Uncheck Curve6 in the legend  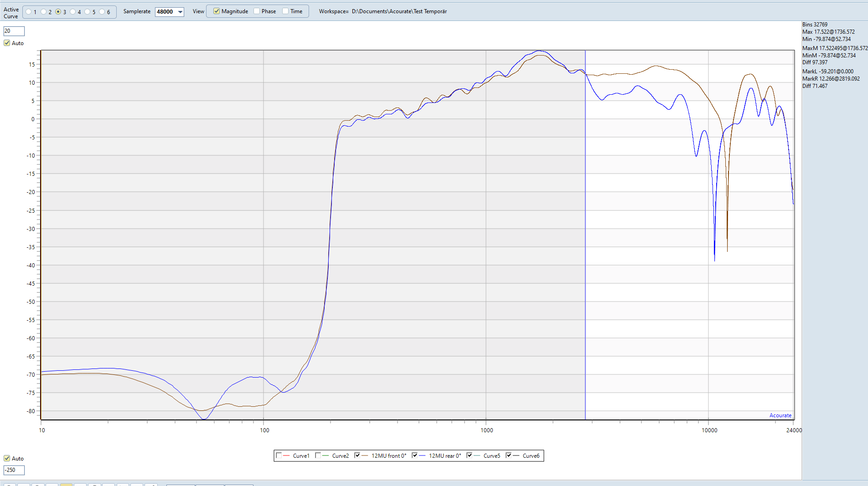508,455
